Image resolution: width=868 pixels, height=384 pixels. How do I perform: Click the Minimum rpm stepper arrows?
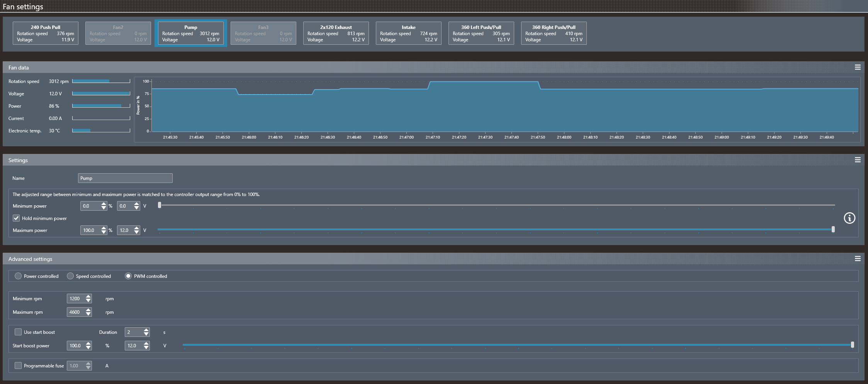point(88,298)
